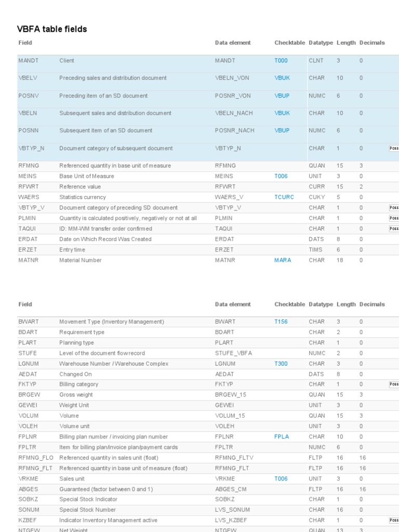
Task: Click possible values button in PLMIN row
Action: [x=394, y=218]
